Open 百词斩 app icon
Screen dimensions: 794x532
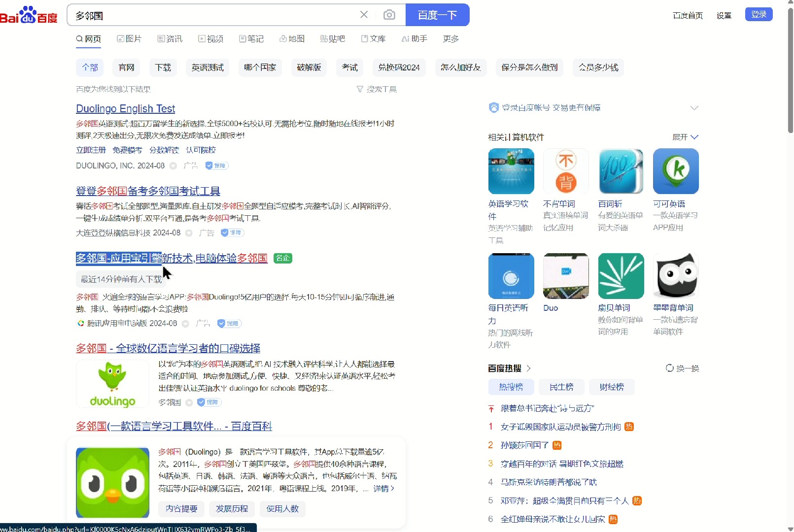click(x=621, y=171)
